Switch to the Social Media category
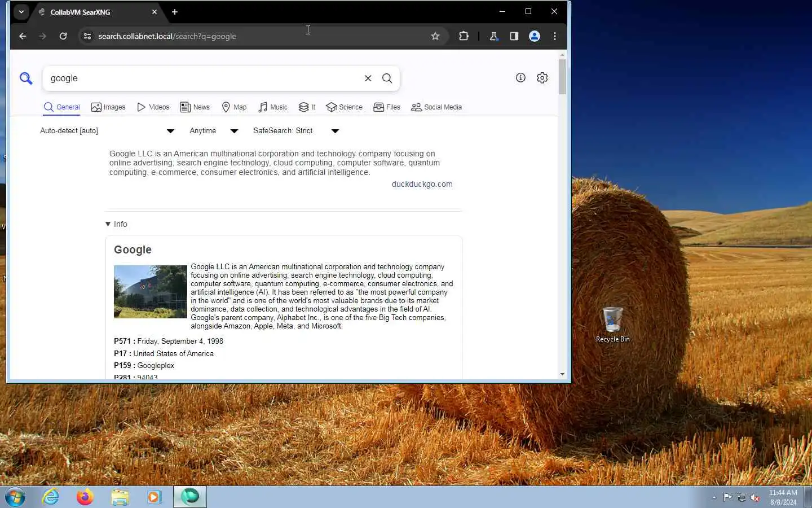This screenshot has width=812, height=508. coord(436,107)
